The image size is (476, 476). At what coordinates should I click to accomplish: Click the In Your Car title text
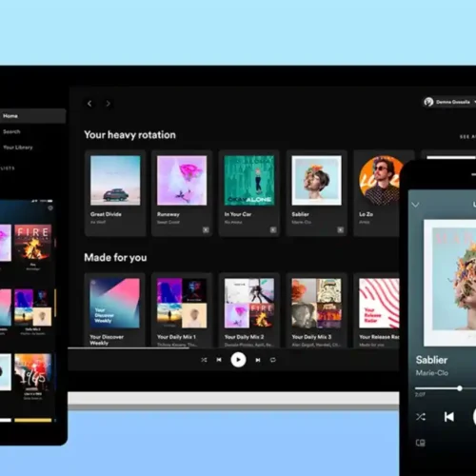pos(238,214)
